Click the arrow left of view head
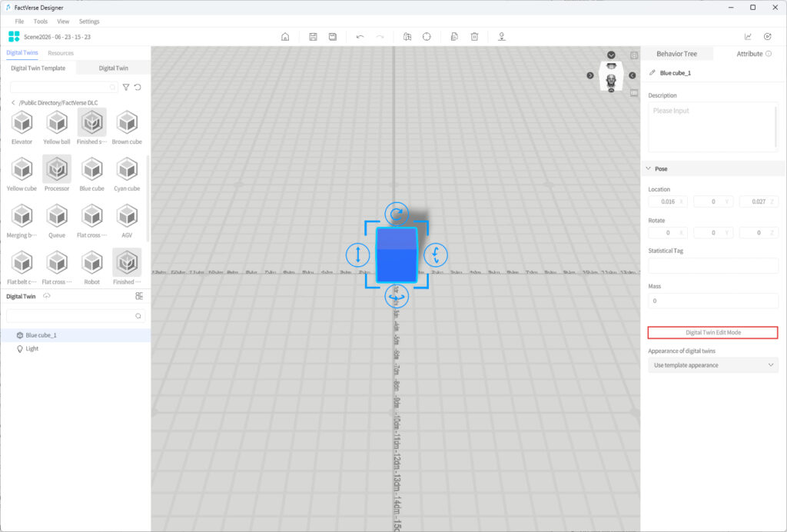 (x=590, y=75)
